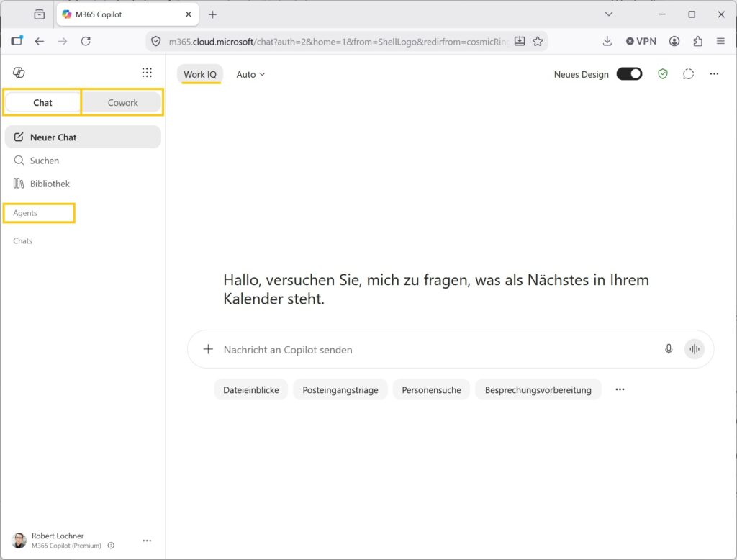
Task: Open the app launcher grid icon
Action: tap(147, 73)
